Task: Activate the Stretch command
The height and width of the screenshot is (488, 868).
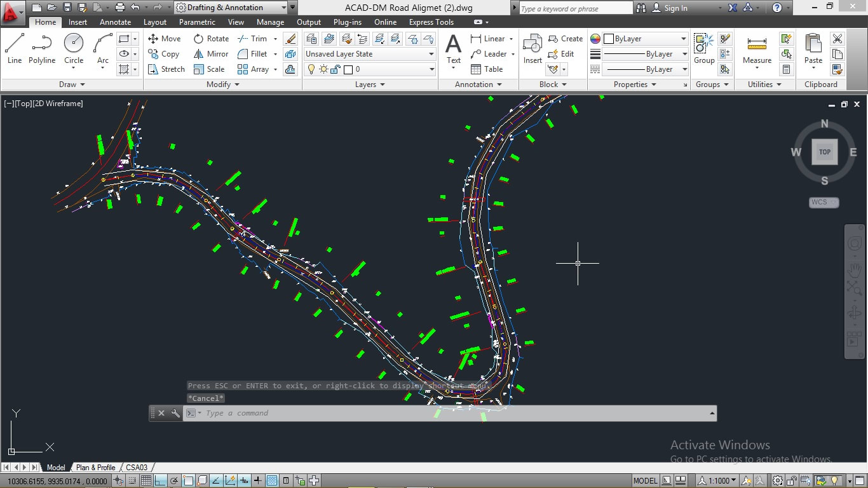Action: [166, 69]
